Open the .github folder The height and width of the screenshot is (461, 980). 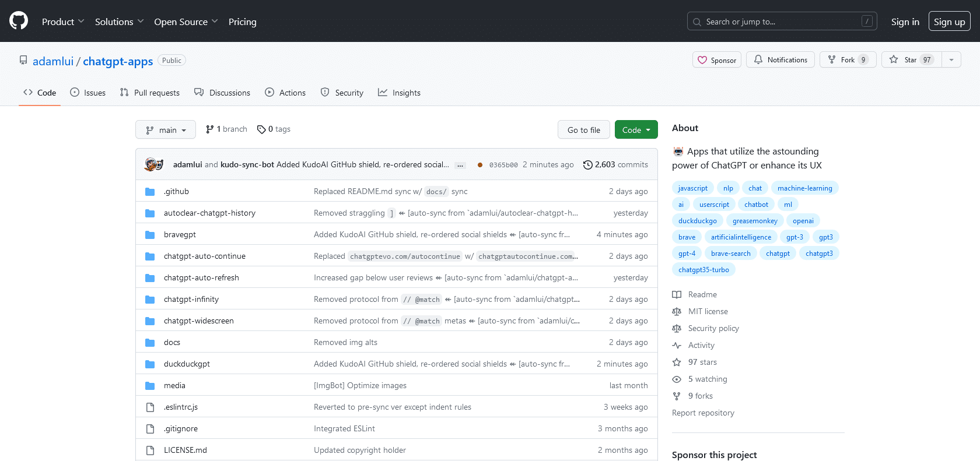tap(176, 191)
